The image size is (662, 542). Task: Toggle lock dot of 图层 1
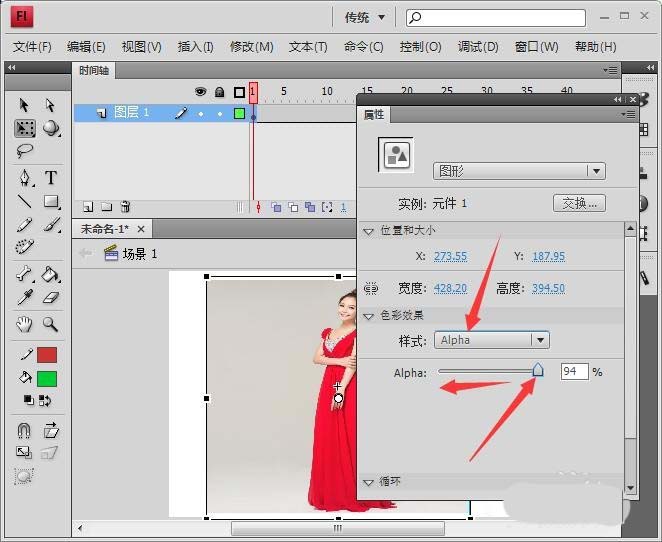[220, 114]
